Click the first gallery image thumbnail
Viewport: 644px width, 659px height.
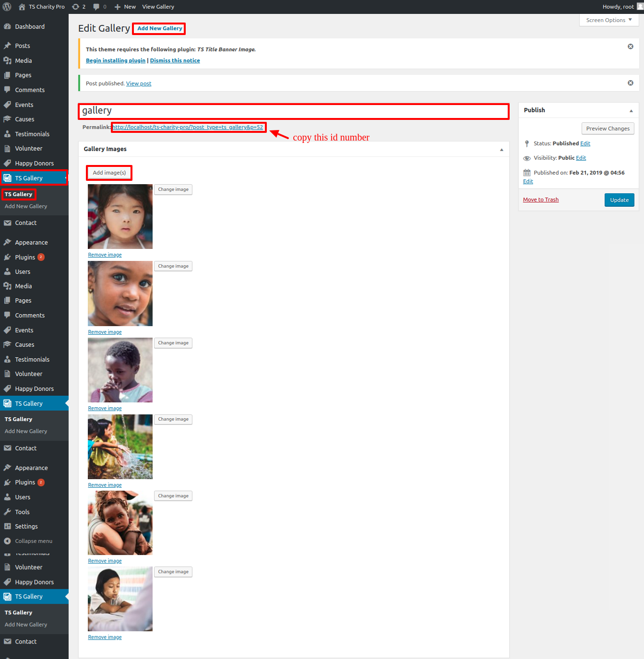tap(120, 216)
